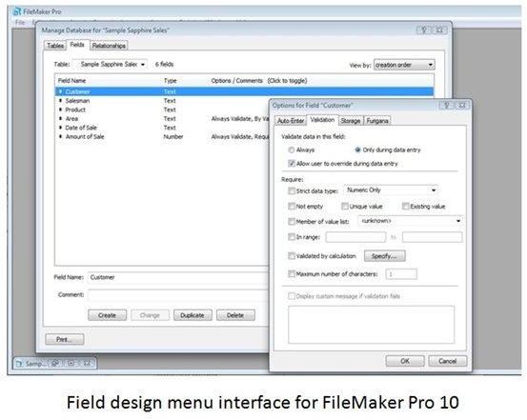Switch to the Relationships tab
This screenshot has width=527, height=420.
pos(109,46)
